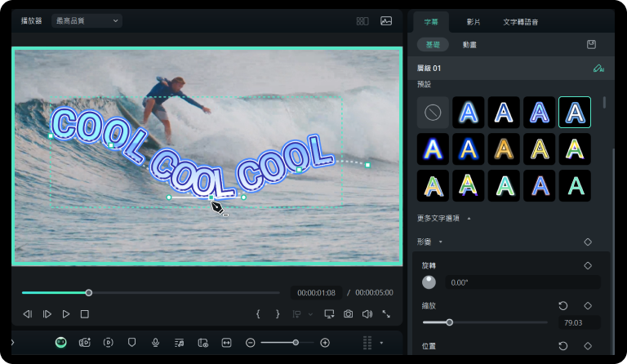Add keyframe for 位置
This screenshot has width=627, height=364.
click(x=588, y=345)
